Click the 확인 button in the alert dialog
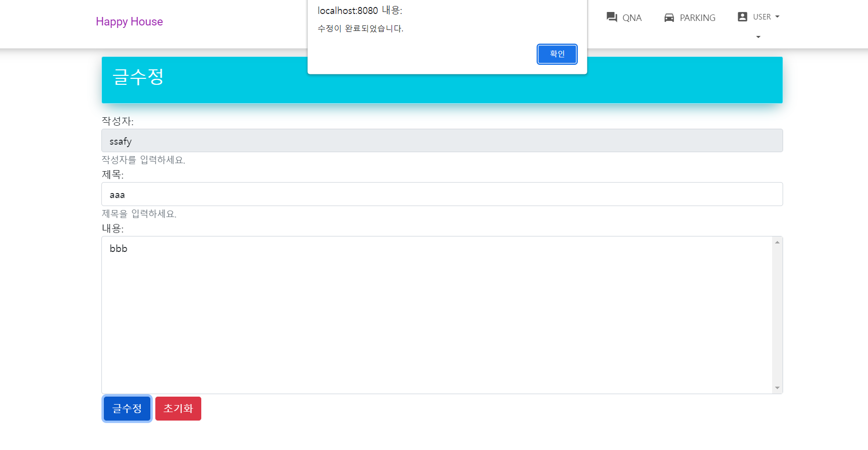This screenshot has height=450, width=868. (557, 54)
